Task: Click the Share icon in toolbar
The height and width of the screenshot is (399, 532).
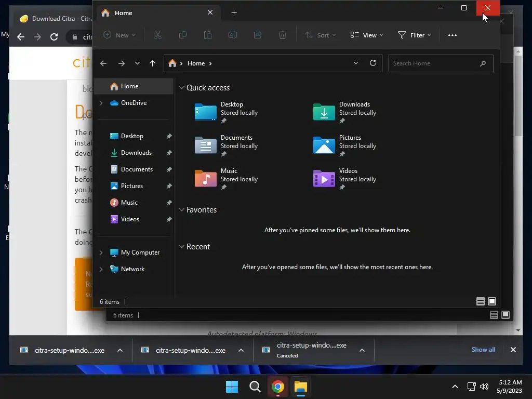Action: click(x=258, y=35)
